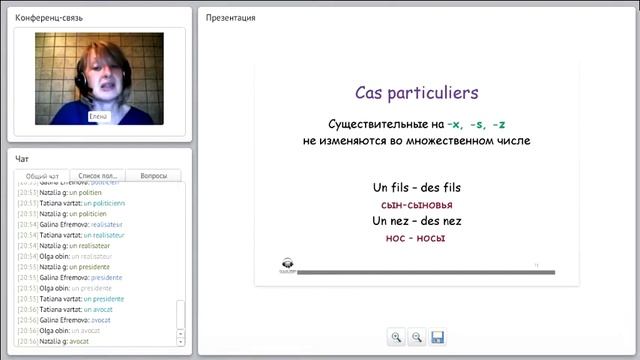640x360 pixels.
Task: Click chat scrollbar up arrow above the bottom one
Action: point(180,334)
